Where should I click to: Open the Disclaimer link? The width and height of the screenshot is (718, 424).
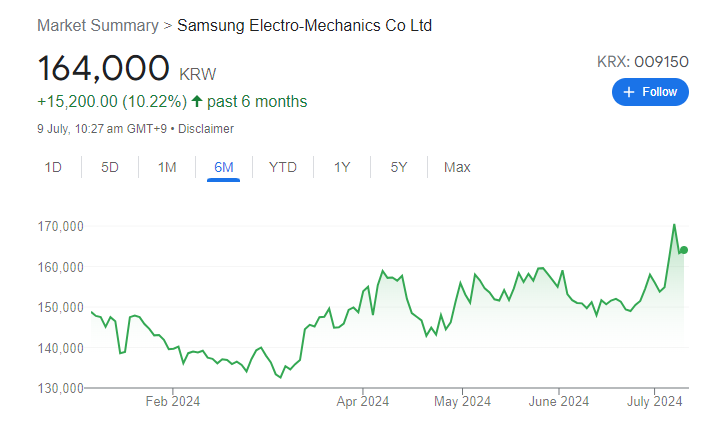(x=207, y=128)
